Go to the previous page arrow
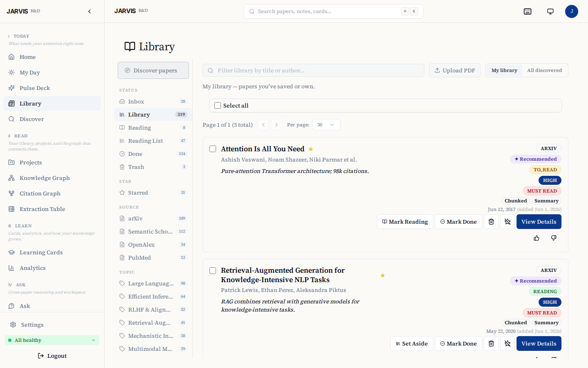The width and height of the screenshot is (588, 368). click(263, 125)
